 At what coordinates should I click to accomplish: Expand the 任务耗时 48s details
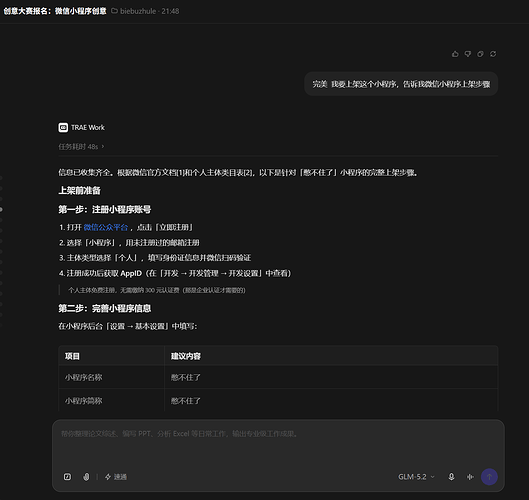(x=81, y=147)
